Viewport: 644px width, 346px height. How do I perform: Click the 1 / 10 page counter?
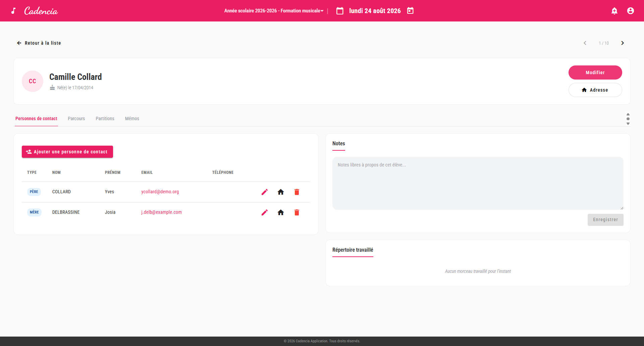pyautogui.click(x=604, y=43)
